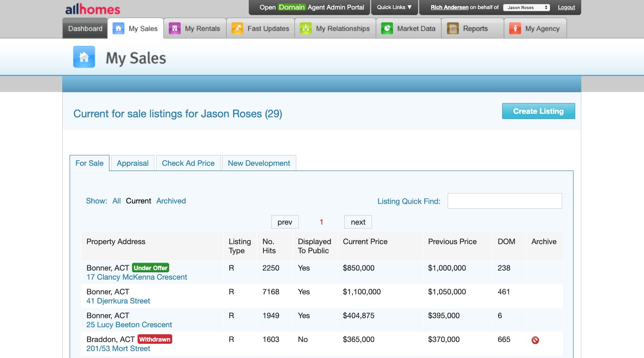Screen dimensions: 644x358
Task: Click the Rich Andersen user link
Action: tap(449, 7)
